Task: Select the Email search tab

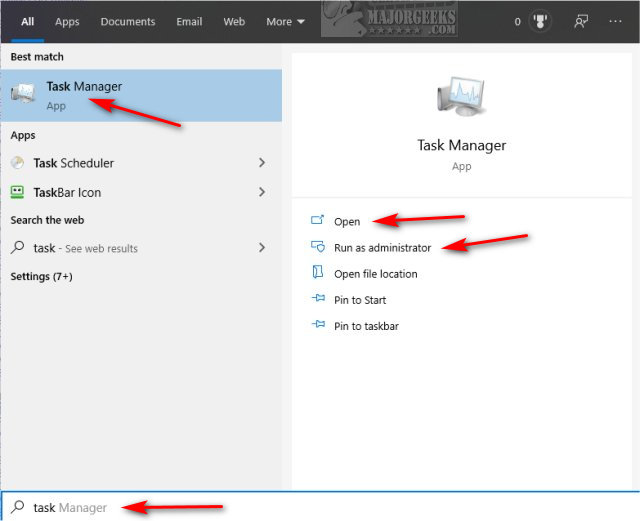Action: coord(189,22)
